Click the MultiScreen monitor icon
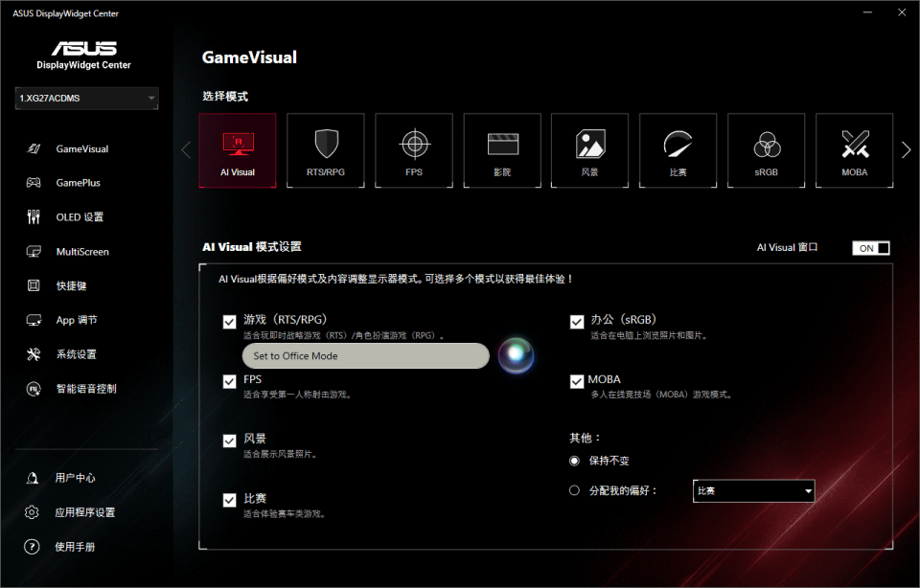Image resolution: width=920 pixels, height=588 pixels. (34, 252)
